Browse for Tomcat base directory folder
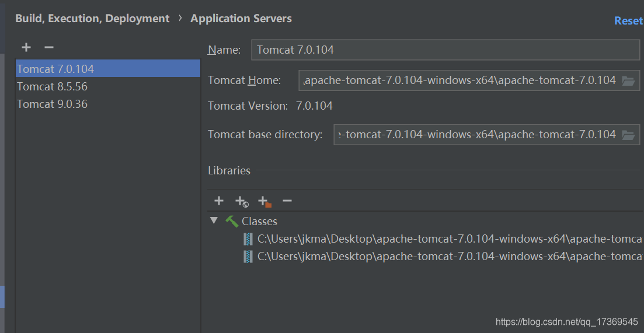Image resolution: width=644 pixels, height=333 pixels. (x=628, y=135)
